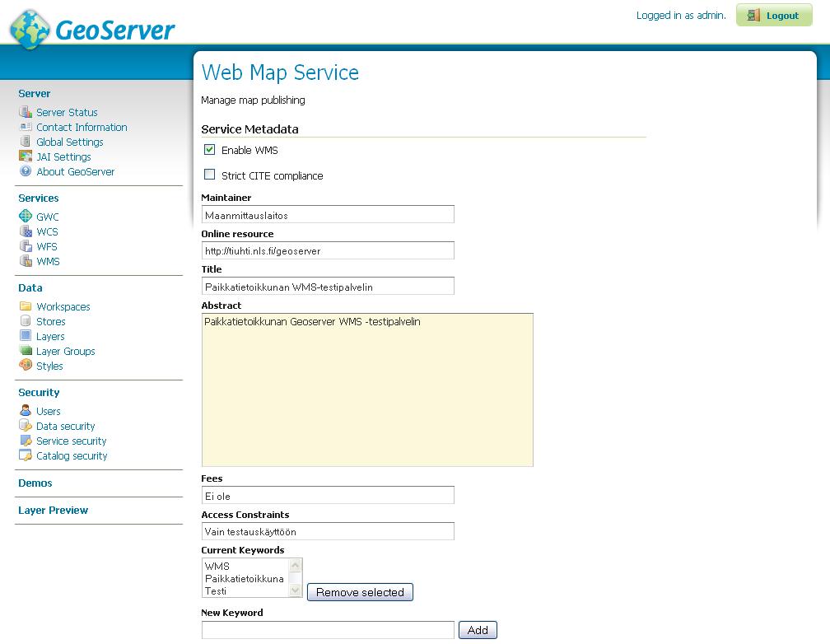This screenshot has height=644, width=830.
Task: Click keywords list scroll up arrow
Action: (x=296, y=565)
